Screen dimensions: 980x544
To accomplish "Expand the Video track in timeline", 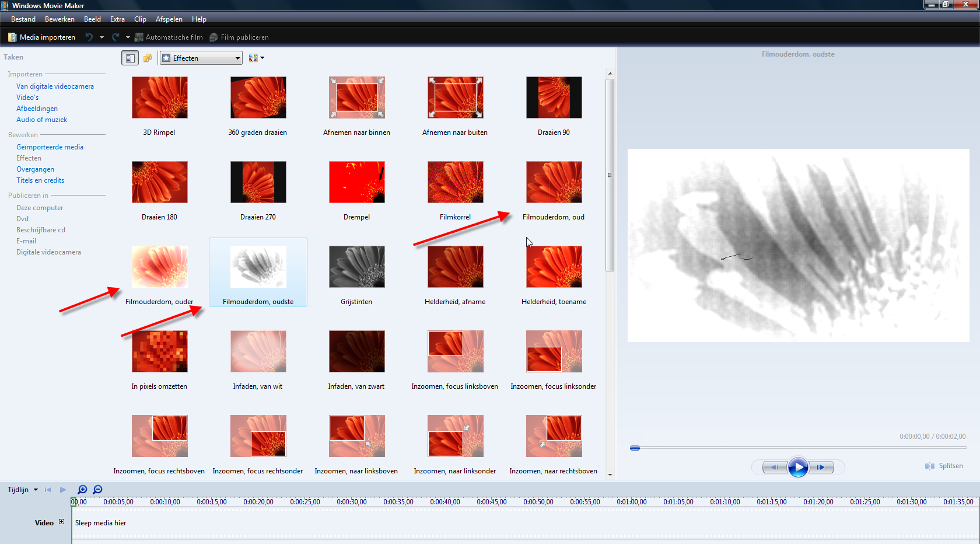I will 61,522.
